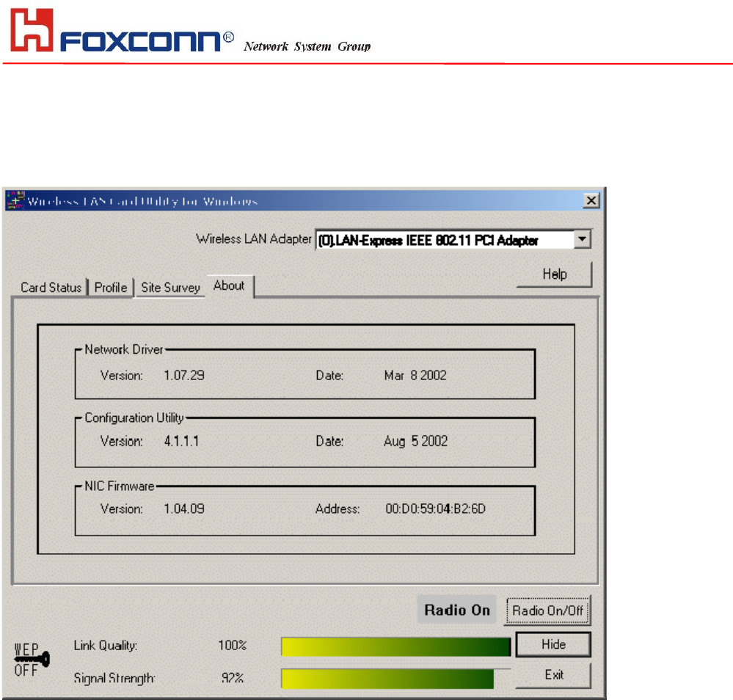Go to the Site Survey tab
This screenshot has width=733, height=700.
tap(170, 287)
